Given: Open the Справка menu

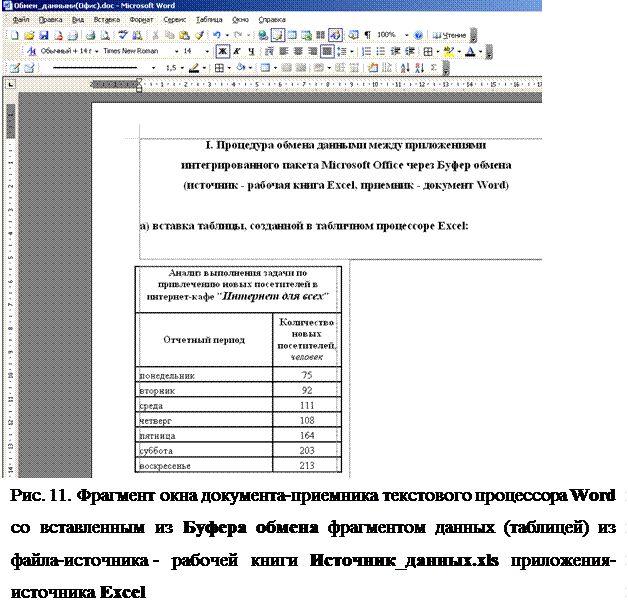Looking at the screenshot, I should 272,20.
